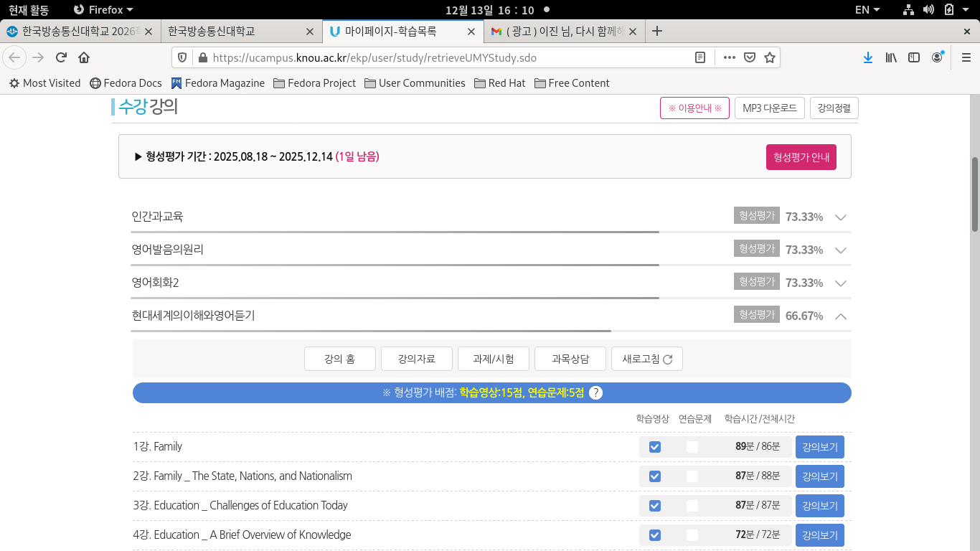Toggle 학습영상 checkbox for 4강 Education
This screenshot has height=551, width=980.
click(x=654, y=535)
